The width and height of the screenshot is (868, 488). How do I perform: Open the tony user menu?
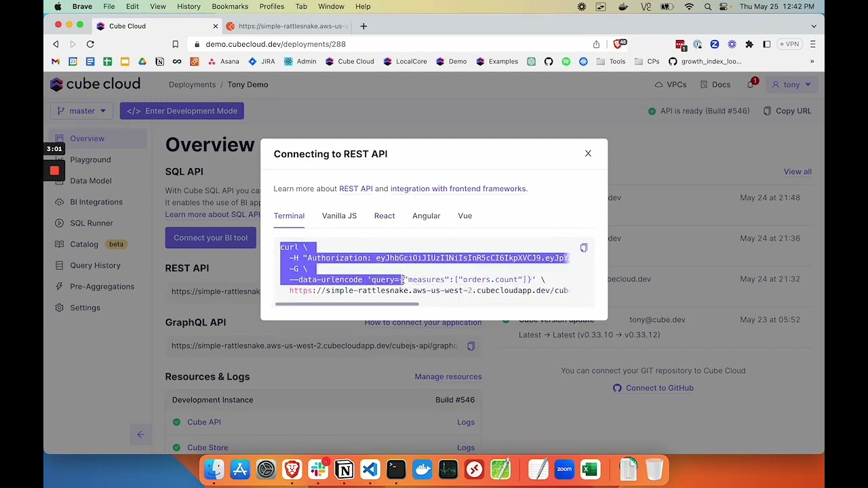[x=791, y=85]
